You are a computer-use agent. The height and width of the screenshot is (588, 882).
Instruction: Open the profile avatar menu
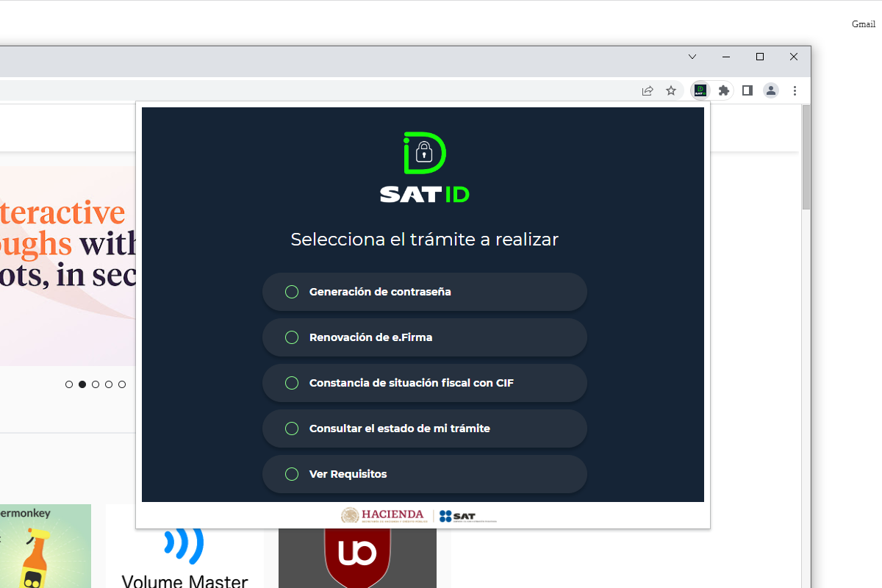pyautogui.click(x=771, y=90)
